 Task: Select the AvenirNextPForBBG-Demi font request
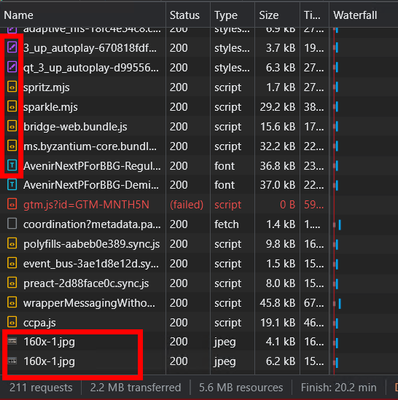[91, 185]
